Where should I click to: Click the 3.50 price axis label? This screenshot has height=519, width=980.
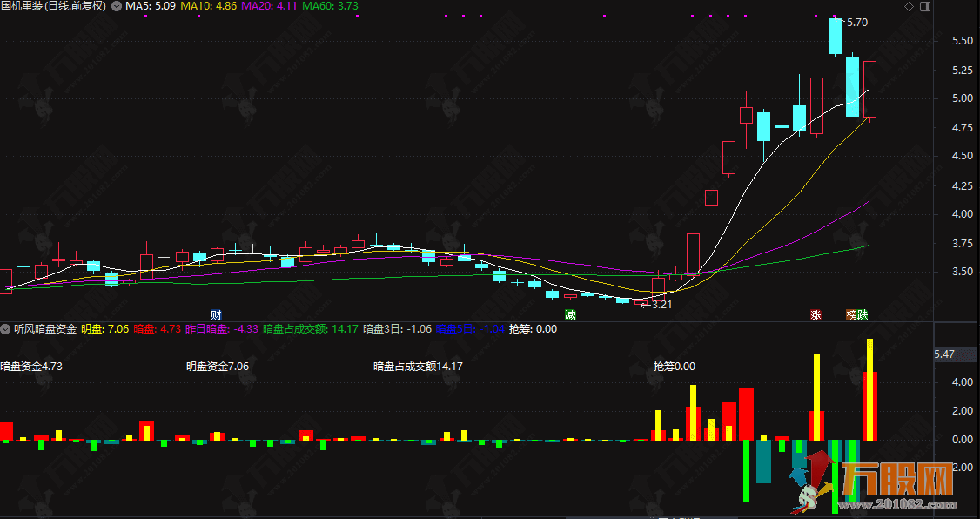[962, 272]
